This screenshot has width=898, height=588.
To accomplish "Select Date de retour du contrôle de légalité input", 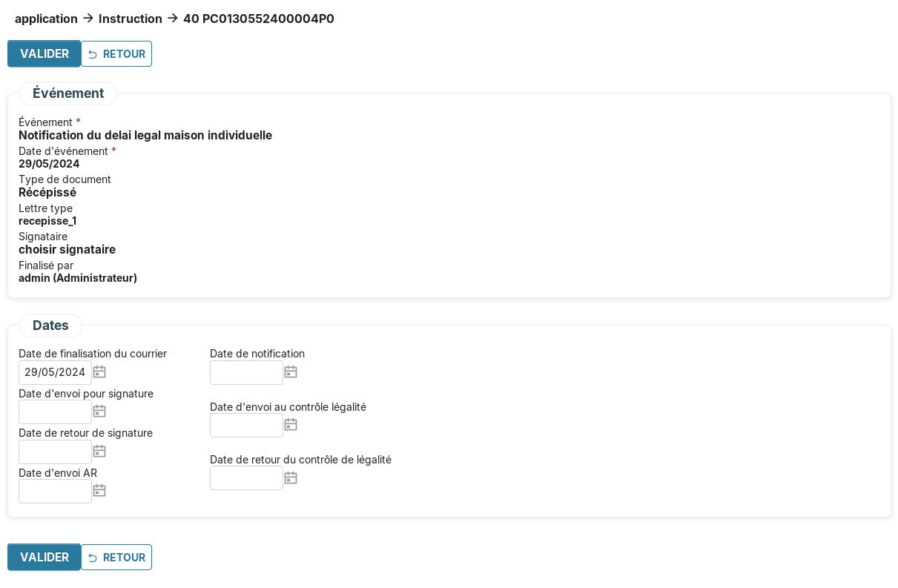I will (246, 478).
